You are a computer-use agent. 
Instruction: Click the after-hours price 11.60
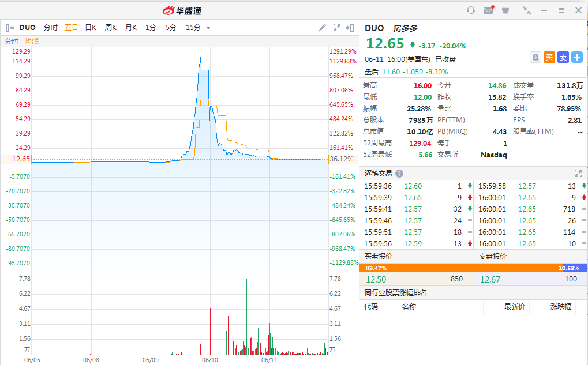[x=391, y=72]
